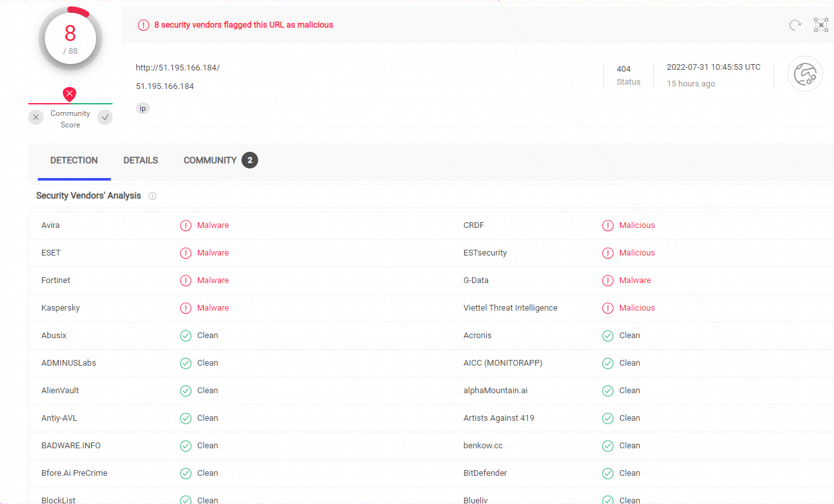The image size is (834, 504).
Task: Click the Artists Against 419 vendor name
Action: (x=499, y=418)
